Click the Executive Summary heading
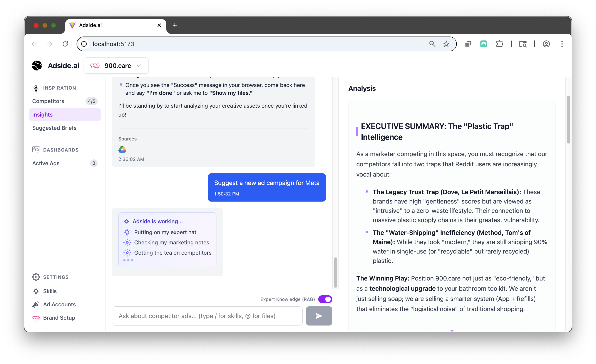Image resolution: width=596 pixels, height=364 pixels. [x=437, y=132]
